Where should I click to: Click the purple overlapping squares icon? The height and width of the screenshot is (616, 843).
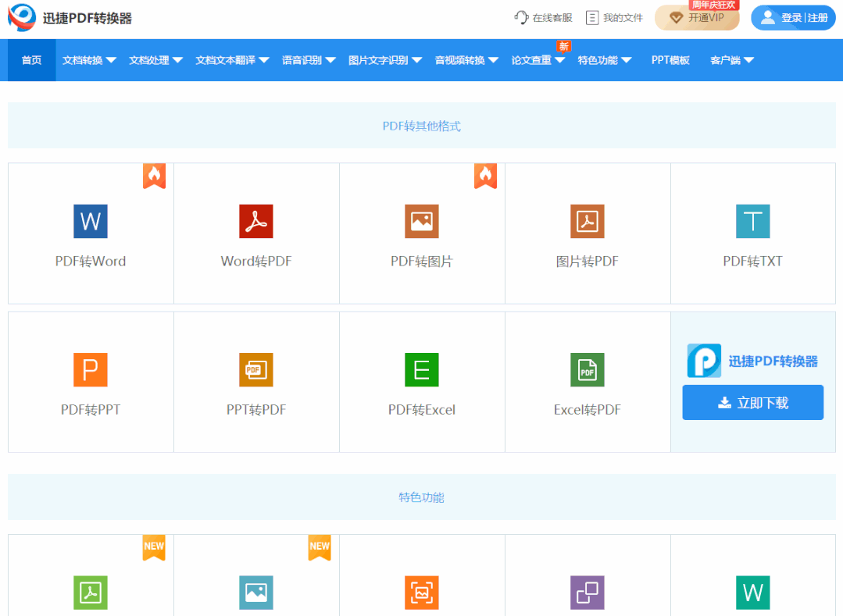[587, 593]
